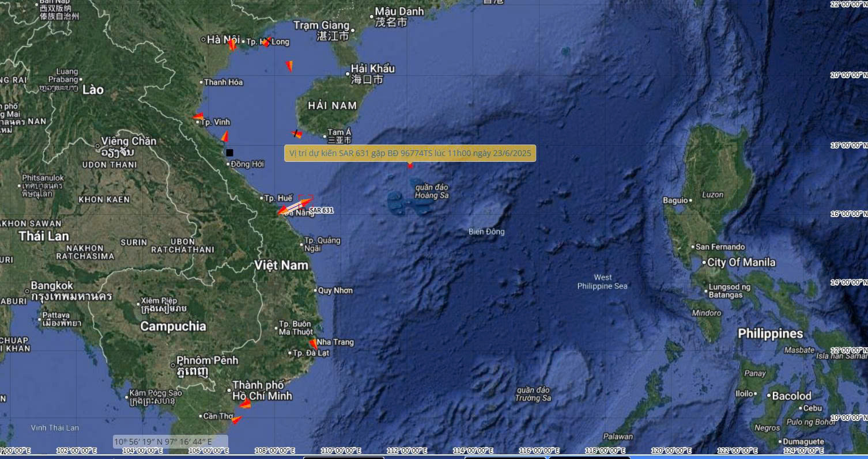This screenshot has height=459, width=868.
Task: Click the SAR 631 text label
Action: [321, 211]
